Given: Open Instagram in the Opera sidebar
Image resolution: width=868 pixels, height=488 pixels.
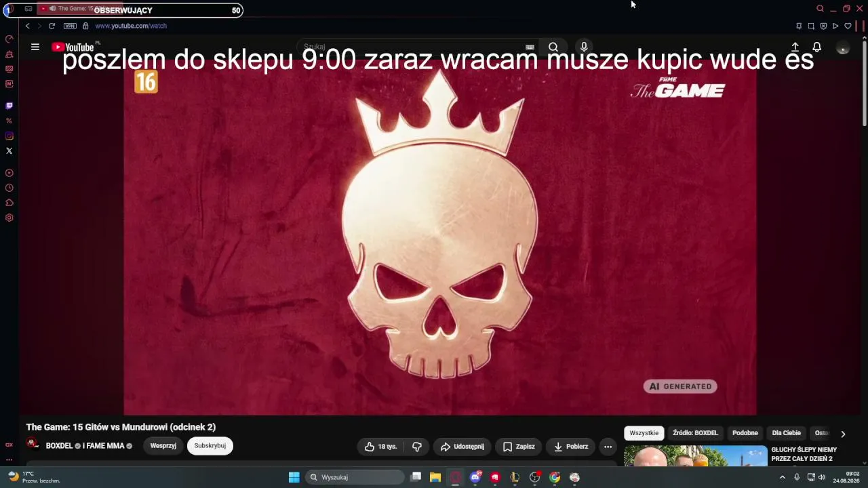Looking at the screenshot, I should pos(9,136).
